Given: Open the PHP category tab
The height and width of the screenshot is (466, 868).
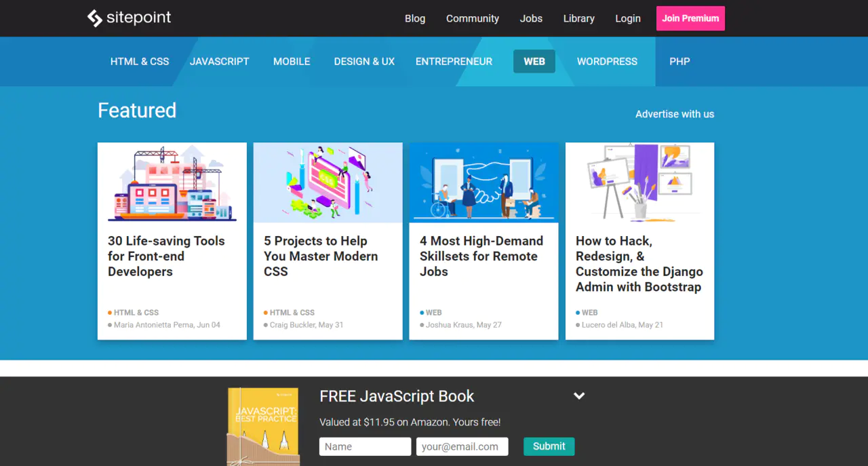Looking at the screenshot, I should coord(679,61).
